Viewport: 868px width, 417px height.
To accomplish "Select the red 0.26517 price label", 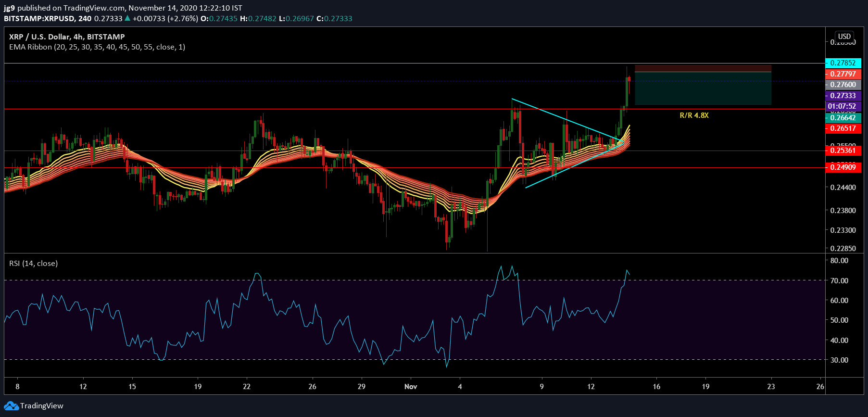I will 843,128.
